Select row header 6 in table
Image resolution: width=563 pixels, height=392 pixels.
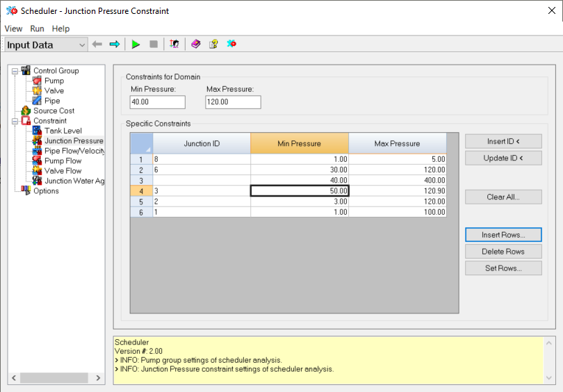(x=141, y=212)
